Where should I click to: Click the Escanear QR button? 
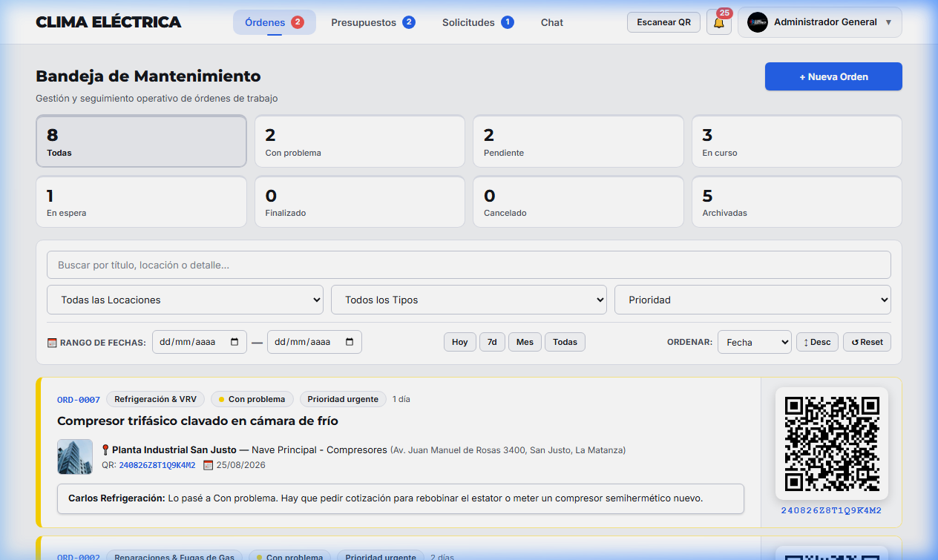click(663, 22)
